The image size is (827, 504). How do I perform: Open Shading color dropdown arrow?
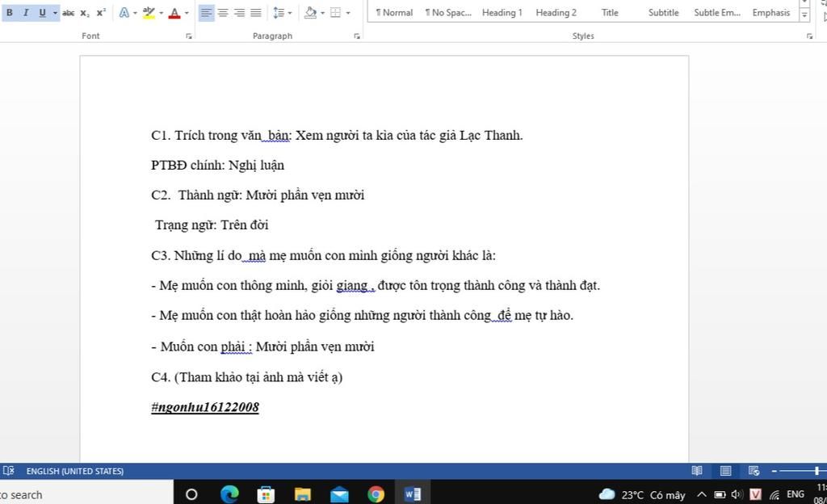tap(322, 13)
